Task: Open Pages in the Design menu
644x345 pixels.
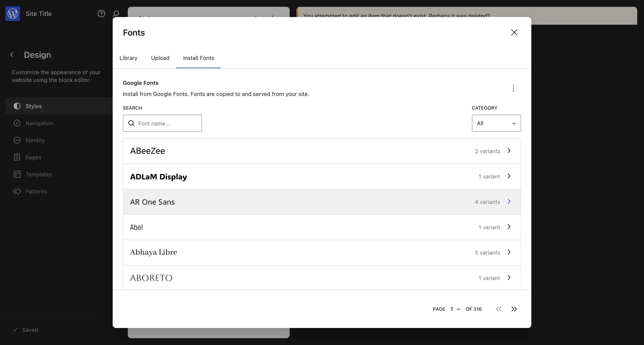Action: (x=59, y=157)
